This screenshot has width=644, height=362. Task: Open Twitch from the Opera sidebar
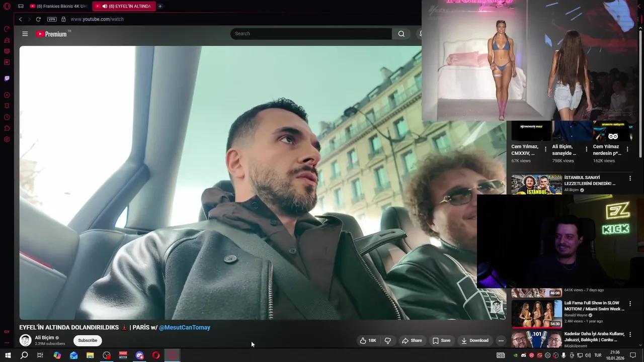[x=7, y=78]
